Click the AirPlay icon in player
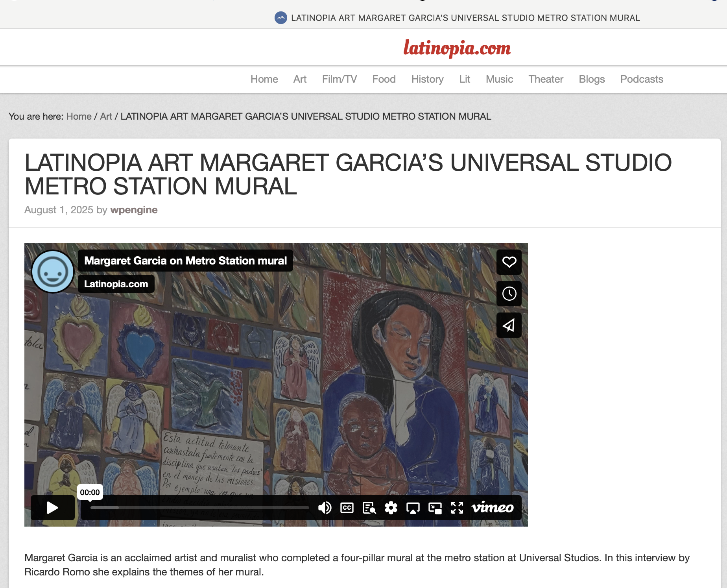The width and height of the screenshot is (727, 588). point(413,508)
